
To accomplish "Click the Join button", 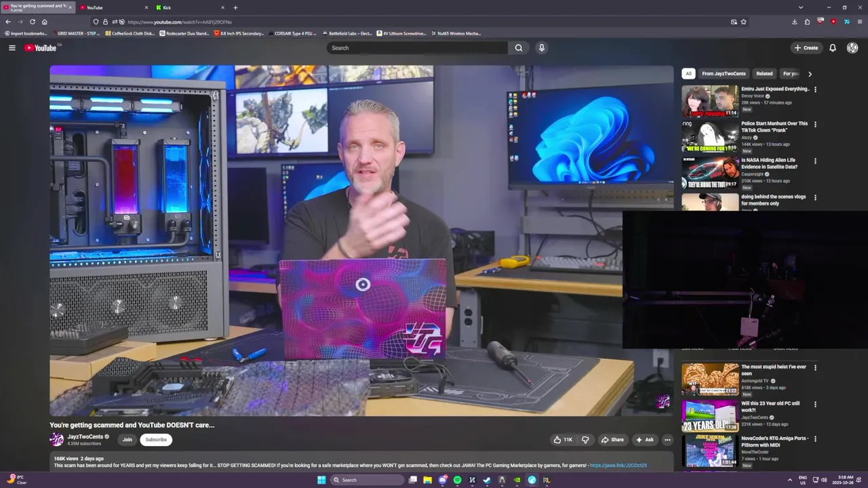I will (x=127, y=439).
